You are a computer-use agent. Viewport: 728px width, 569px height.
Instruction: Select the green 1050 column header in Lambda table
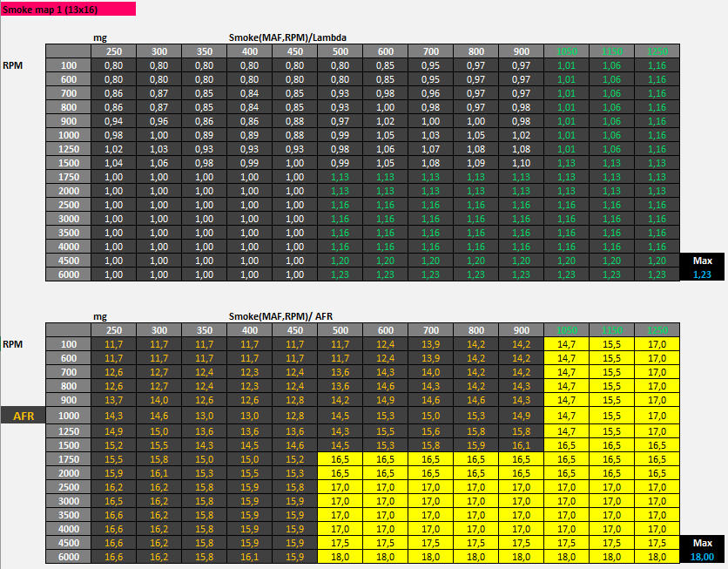[566, 51]
